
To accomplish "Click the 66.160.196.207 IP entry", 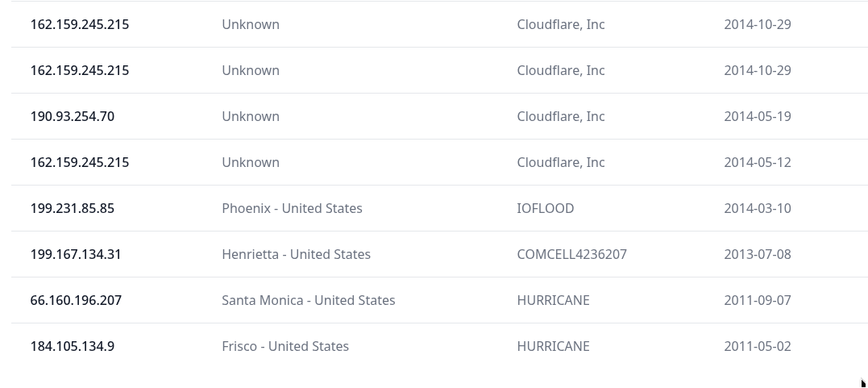I will [76, 300].
